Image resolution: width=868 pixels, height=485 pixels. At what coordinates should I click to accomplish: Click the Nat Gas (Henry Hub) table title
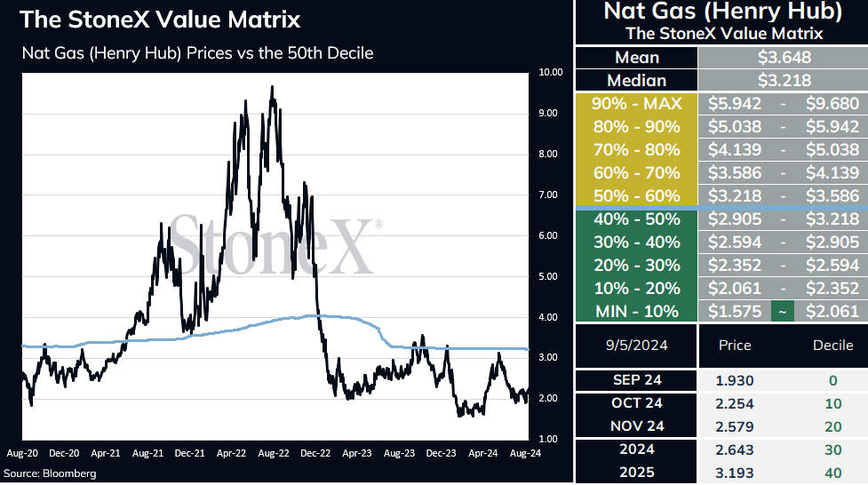(722, 11)
